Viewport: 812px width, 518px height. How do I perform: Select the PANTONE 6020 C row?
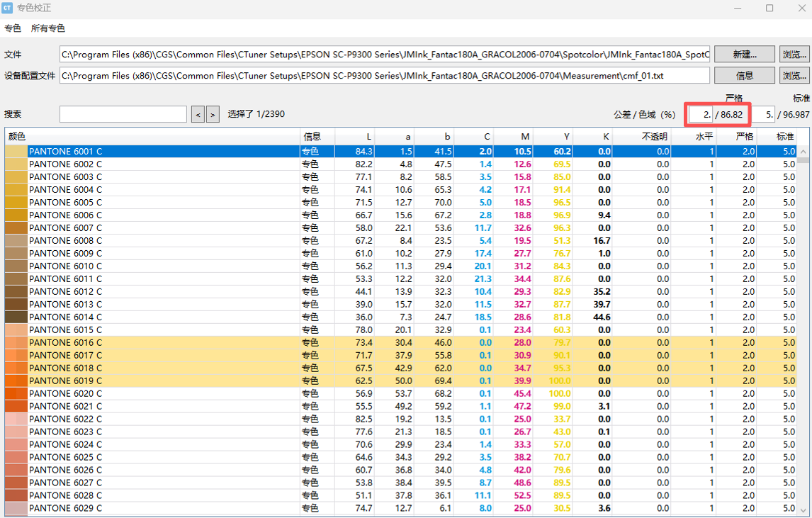click(x=400, y=393)
